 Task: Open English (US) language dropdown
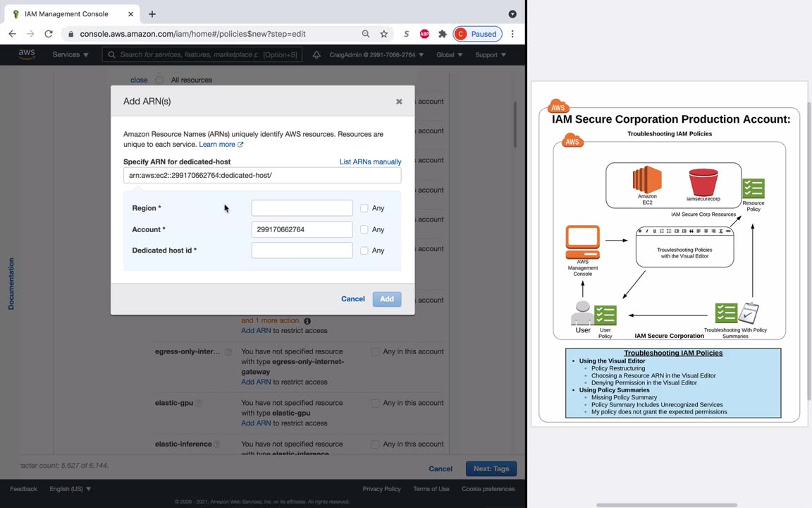point(70,489)
